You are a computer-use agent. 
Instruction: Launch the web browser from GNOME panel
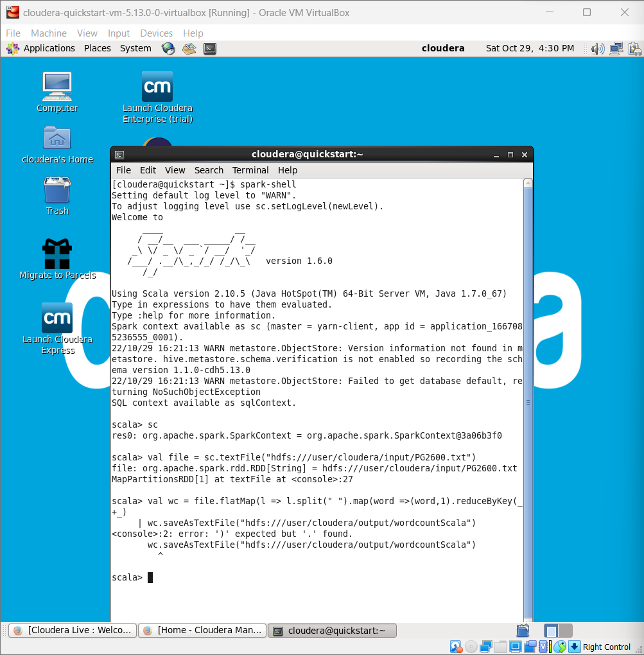168,48
